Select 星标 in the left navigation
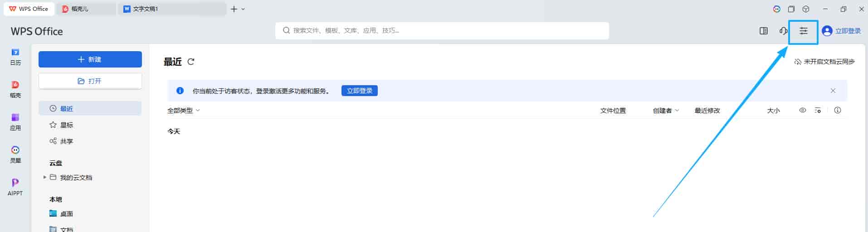The width and height of the screenshot is (868, 232). click(x=90, y=125)
